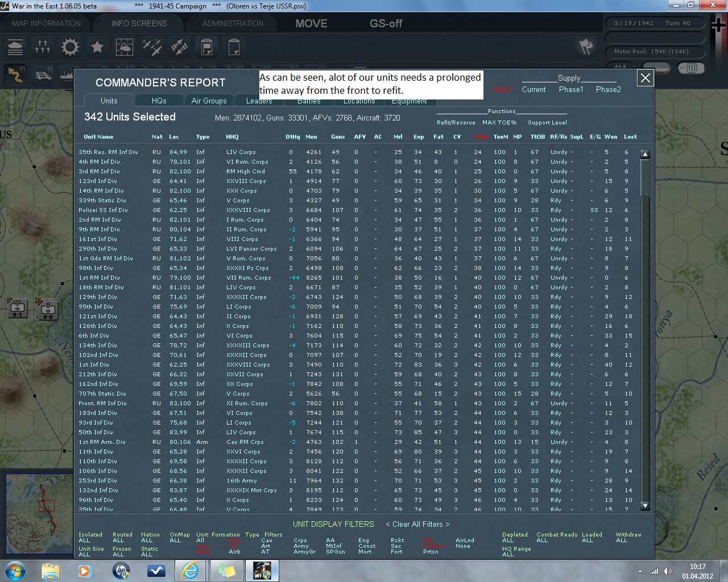This screenshot has height=582, width=728.
Task: Click the crossed arrows icon in toolbar
Action: [x=179, y=47]
